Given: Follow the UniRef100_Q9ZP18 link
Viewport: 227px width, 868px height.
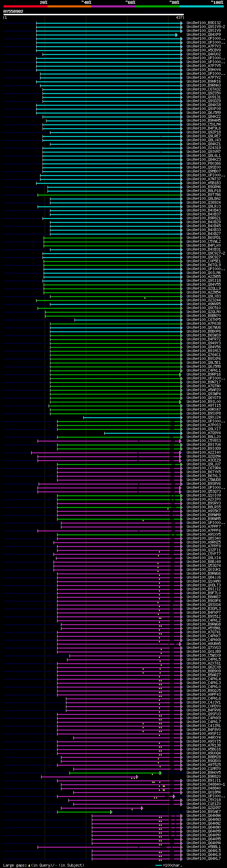Looking at the screenshot, I should point(204,132).
